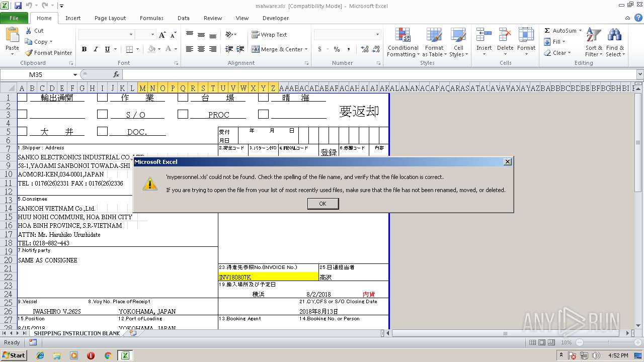This screenshot has width=644, height=362.
Task: Click OK in the Microsoft Excel dialog
Action: click(x=323, y=204)
